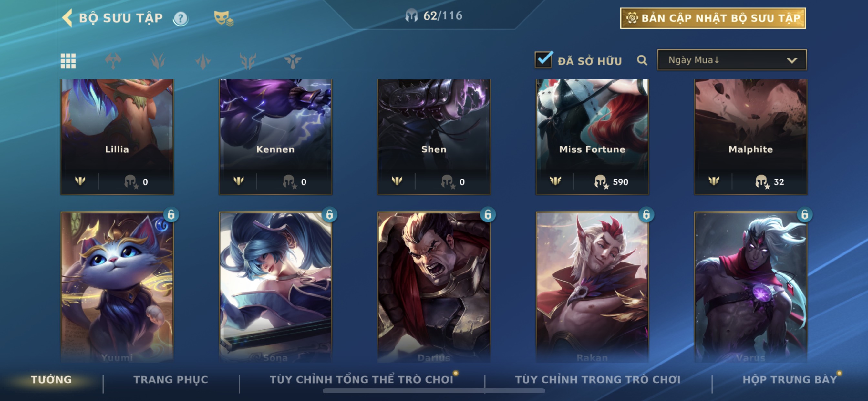Filter champions by the first role emblem
The height and width of the screenshot is (401, 868).
pyautogui.click(x=113, y=61)
